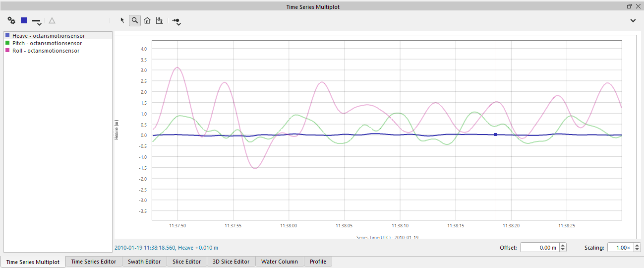Select Roll - octansmotionsensor series
Viewport: 644px width, 268px height.
click(x=46, y=51)
